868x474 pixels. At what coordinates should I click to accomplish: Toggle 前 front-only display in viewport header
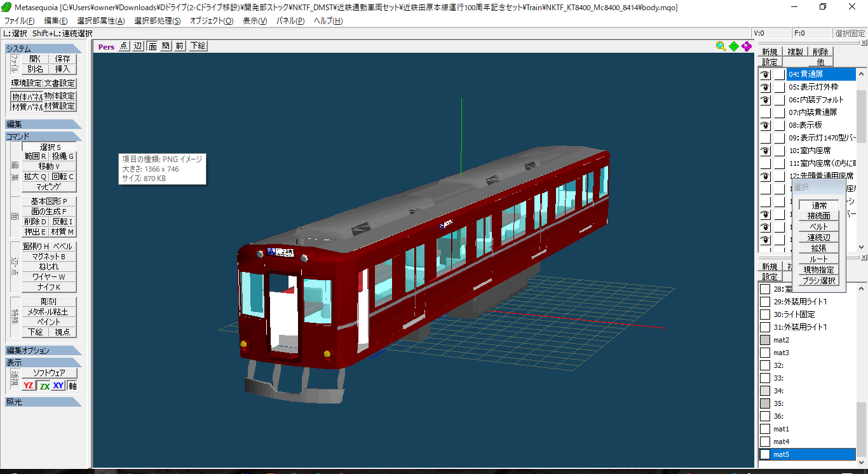point(180,46)
